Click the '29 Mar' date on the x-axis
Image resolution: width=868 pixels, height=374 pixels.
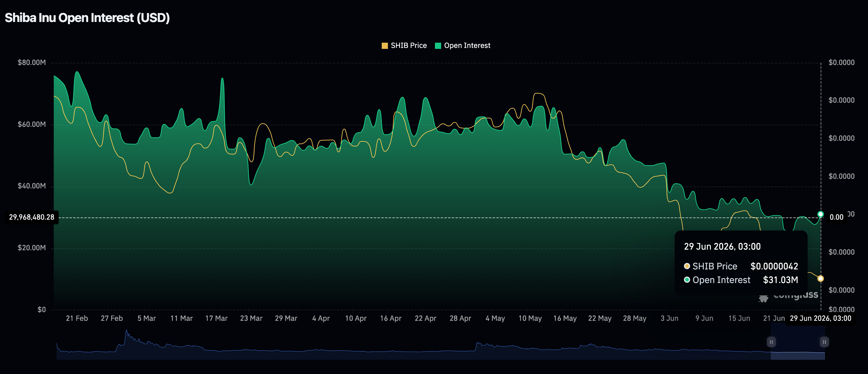286,318
